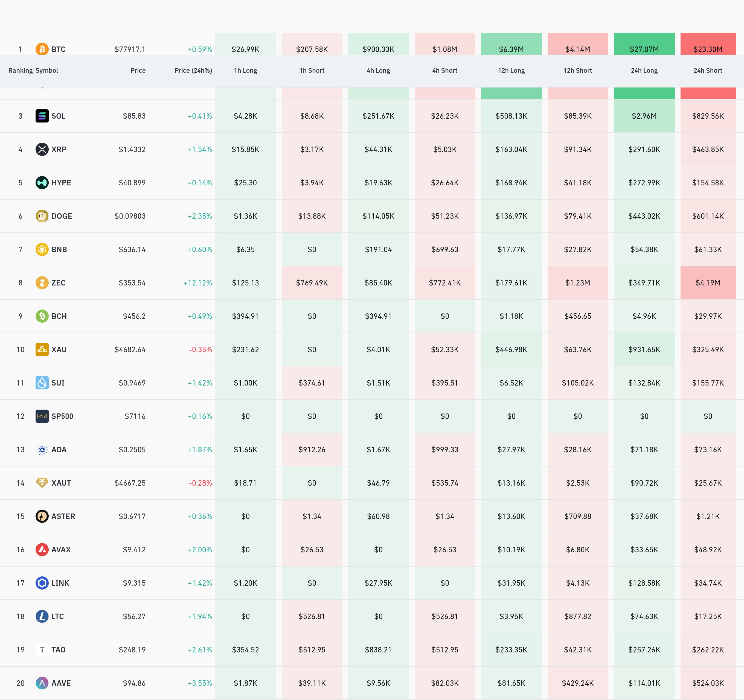The image size is (744, 700).
Task: Click the Cardano ADA icon
Action: (x=42, y=449)
